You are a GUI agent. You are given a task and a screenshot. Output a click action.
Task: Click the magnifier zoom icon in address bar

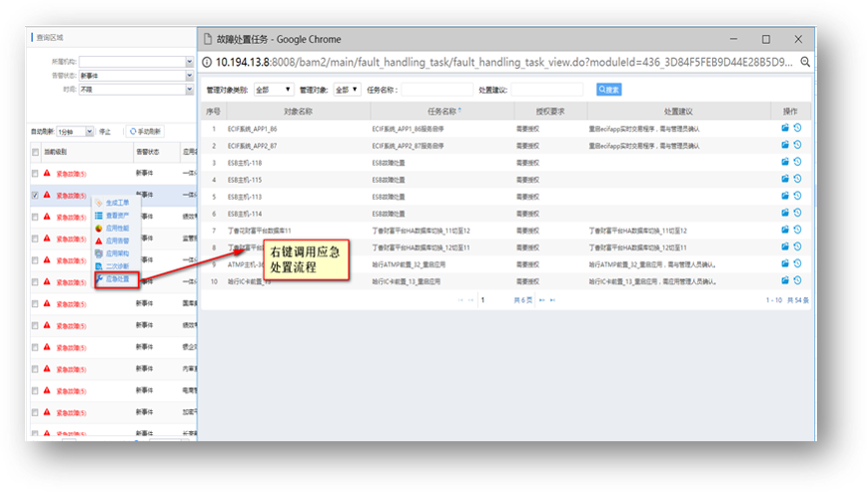click(805, 62)
